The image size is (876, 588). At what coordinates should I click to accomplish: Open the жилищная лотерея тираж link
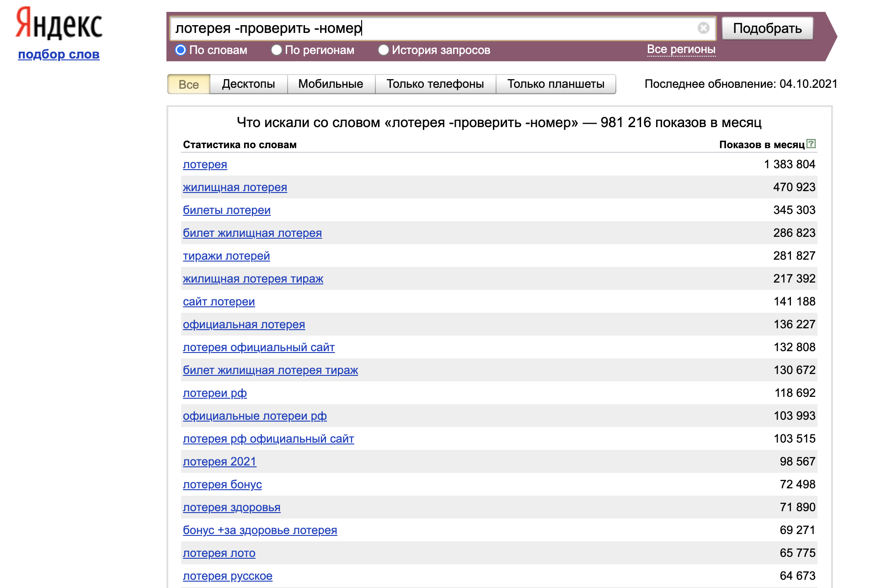point(253,278)
